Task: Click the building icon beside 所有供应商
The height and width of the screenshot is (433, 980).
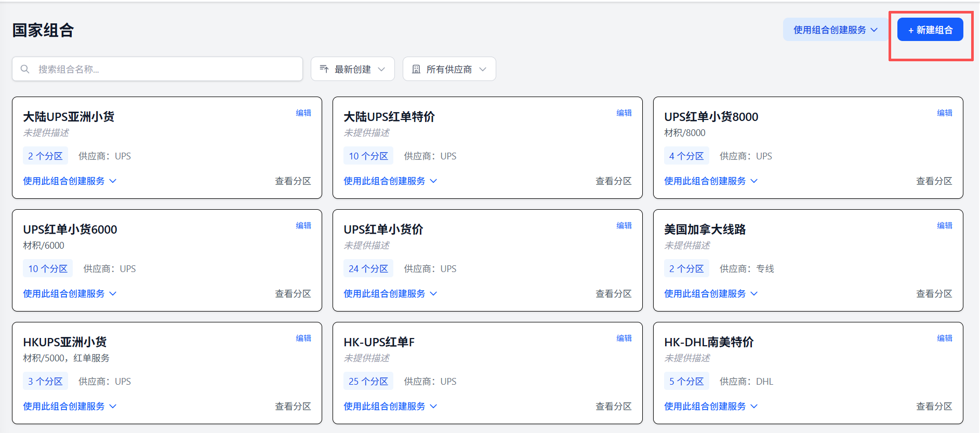Action: point(416,69)
